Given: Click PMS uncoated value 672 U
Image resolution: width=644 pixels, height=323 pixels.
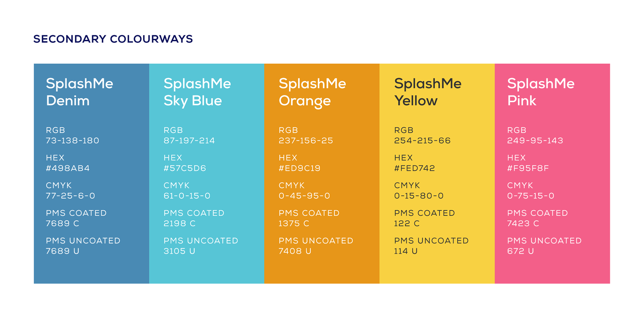Looking at the screenshot, I should coord(520,251).
